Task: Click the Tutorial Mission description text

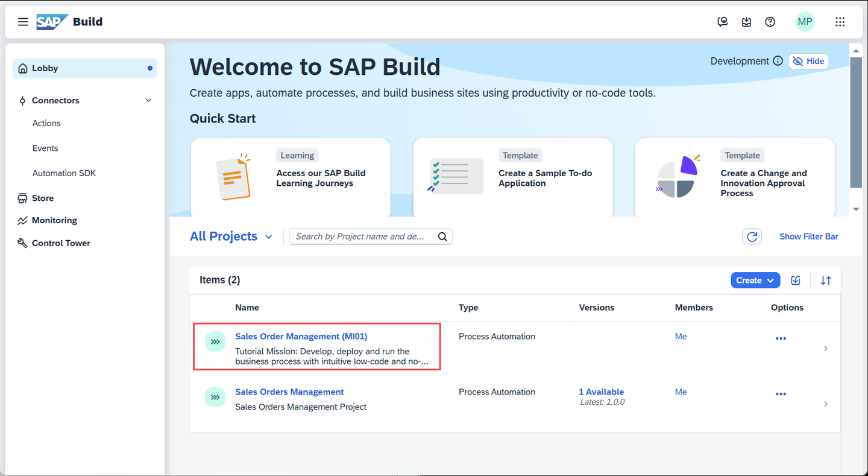Action: (x=332, y=357)
